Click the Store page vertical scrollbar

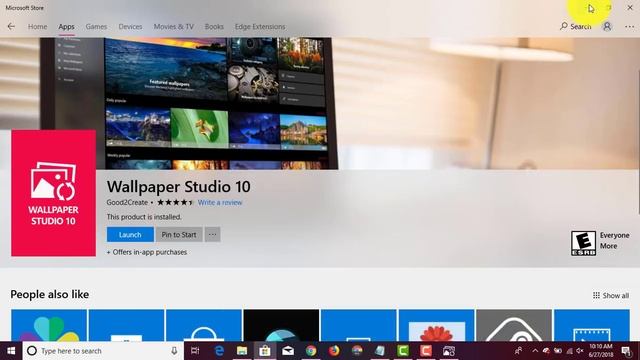(x=638, y=142)
